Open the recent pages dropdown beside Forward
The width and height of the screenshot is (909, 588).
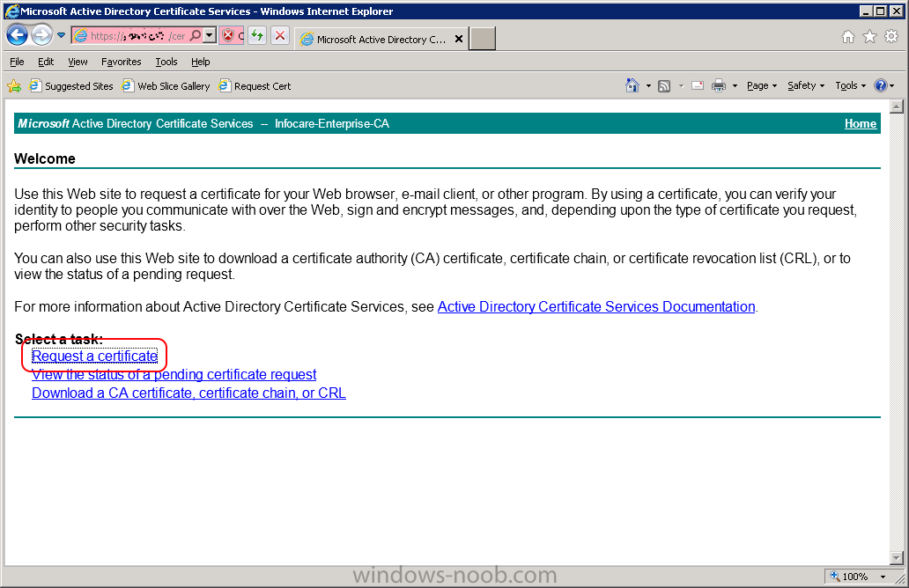coord(61,35)
